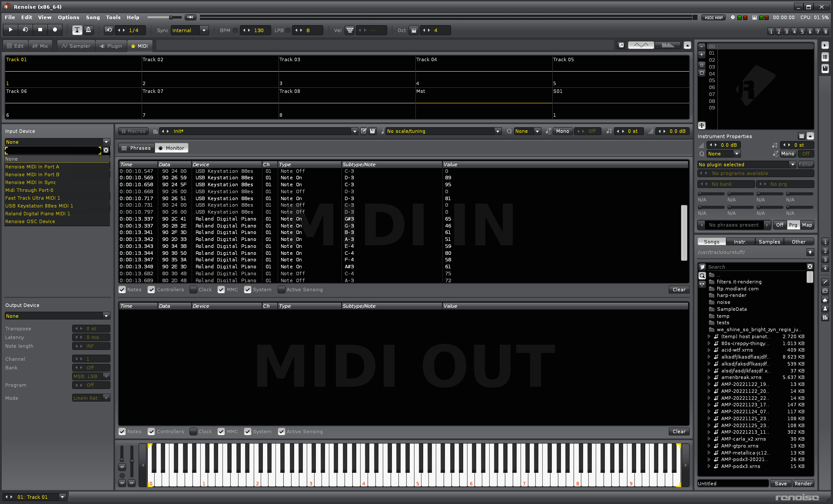Add new instrument with plus icon
This screenshot has height=504, width=833.
(701, 55)
